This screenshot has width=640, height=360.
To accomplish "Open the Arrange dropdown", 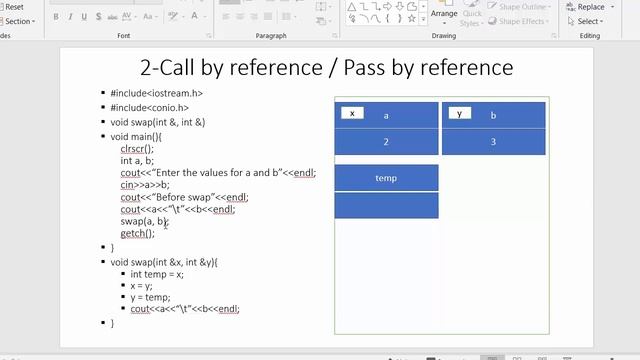I will pyautogui.click(x=444, y=13).
